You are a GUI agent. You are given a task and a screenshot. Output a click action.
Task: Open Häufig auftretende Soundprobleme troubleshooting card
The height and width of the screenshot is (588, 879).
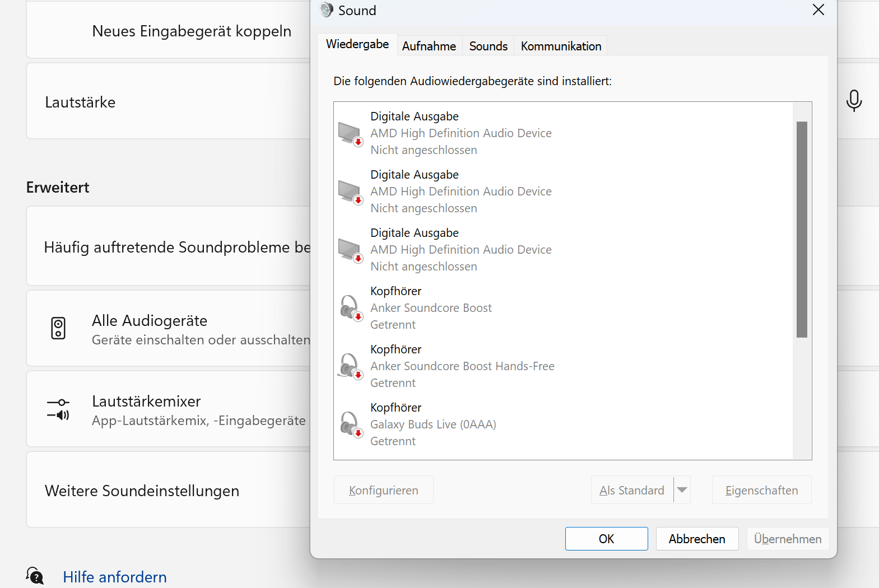168,246
